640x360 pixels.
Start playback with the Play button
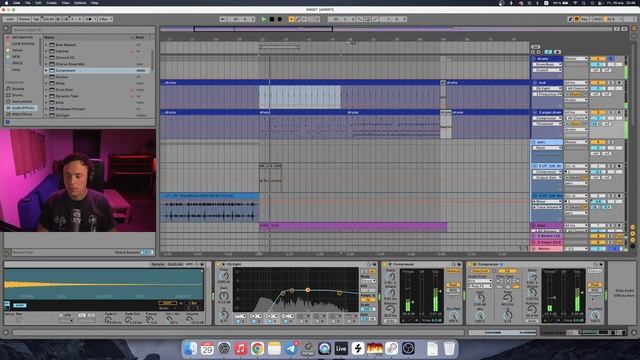pyautogui.click(x=264, y=19)
